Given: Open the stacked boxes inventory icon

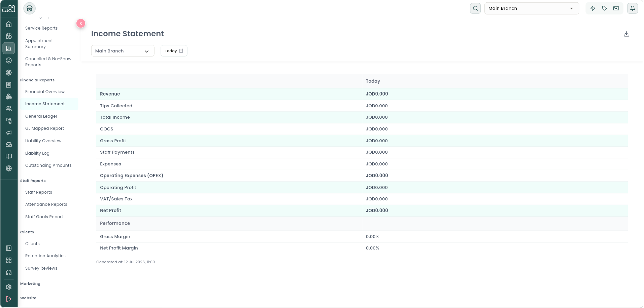Looking at the screenshot, I should pos(9,97).
